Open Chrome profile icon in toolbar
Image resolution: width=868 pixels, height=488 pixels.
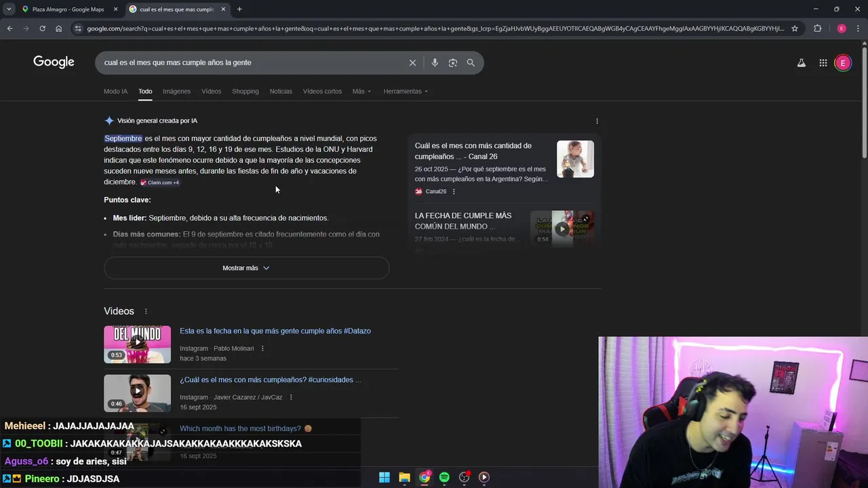pos(842,28)
